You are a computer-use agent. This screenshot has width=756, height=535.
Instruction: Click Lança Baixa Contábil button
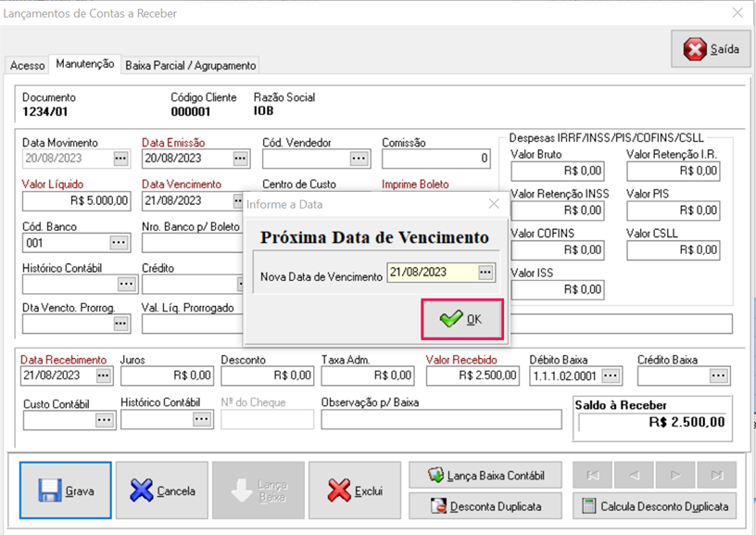coord(485,475)
